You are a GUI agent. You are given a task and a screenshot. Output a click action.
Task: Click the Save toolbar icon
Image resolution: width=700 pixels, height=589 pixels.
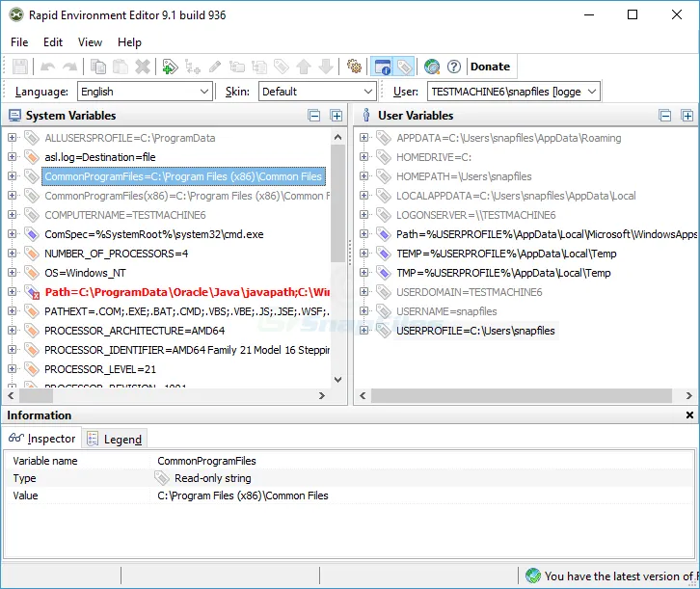(x=20, y=67)
